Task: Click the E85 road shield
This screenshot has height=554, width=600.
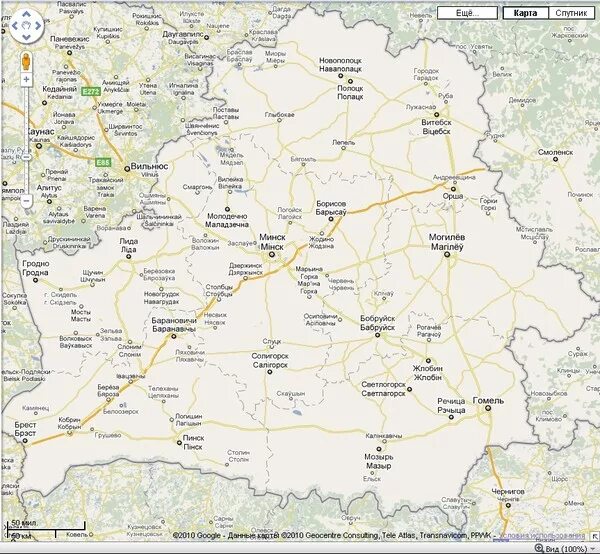Action: pyautogui.click(x=103, y=163)
